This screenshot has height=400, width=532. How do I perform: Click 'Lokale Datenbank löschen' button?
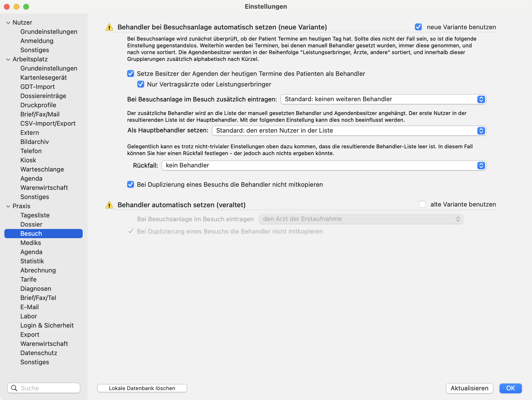click(x=142, y=388)
